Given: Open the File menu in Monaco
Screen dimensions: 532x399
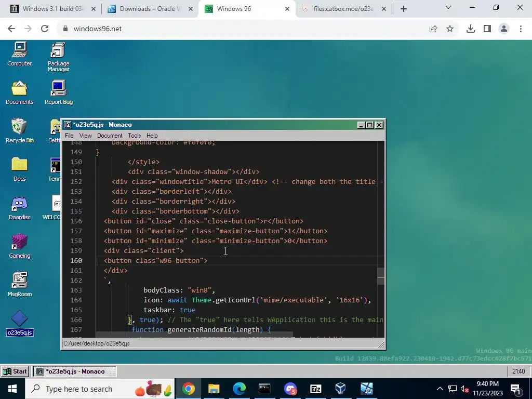Looking at the screenshot, I should click(69, 136).
